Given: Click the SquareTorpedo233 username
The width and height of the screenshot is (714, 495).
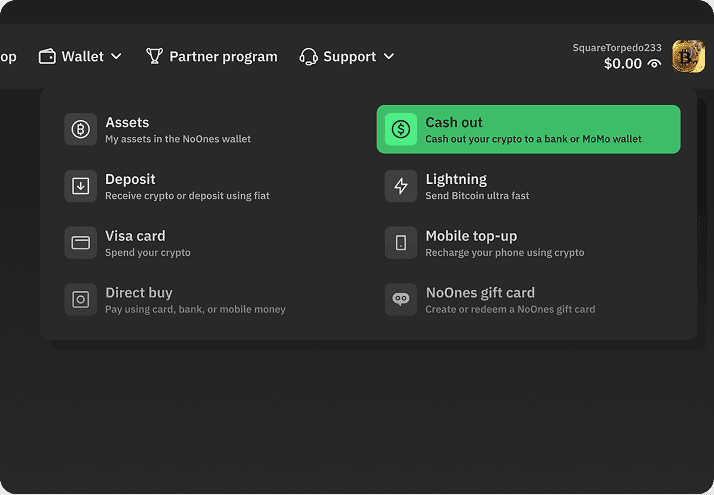Looking at the screenshot, I should click(x=618, y=47).
